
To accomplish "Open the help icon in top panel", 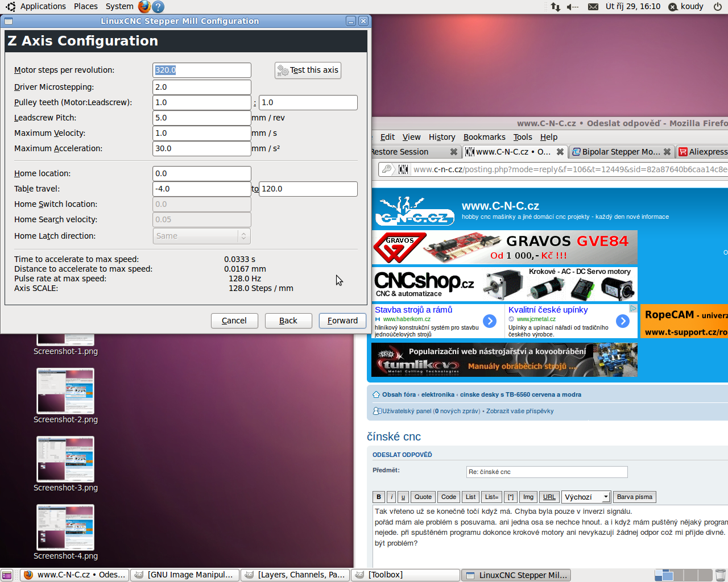I will click(159, 7).
